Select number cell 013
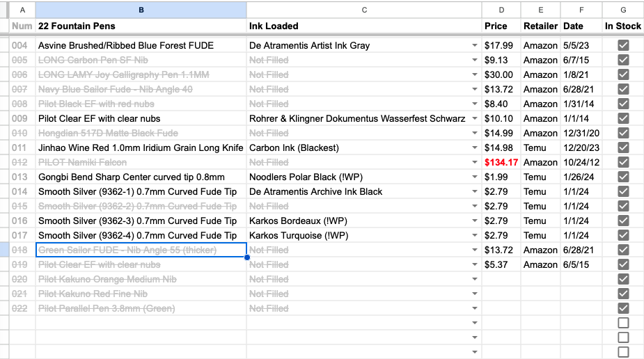Screen dimensions: 644x359 pyautogui.click(x=22, y=177)
